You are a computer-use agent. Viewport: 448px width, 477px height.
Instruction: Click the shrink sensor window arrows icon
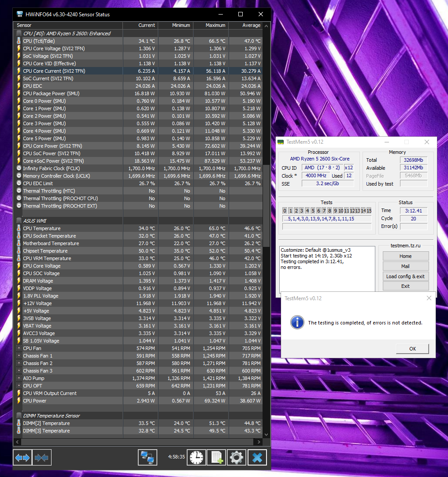(42, 457)
